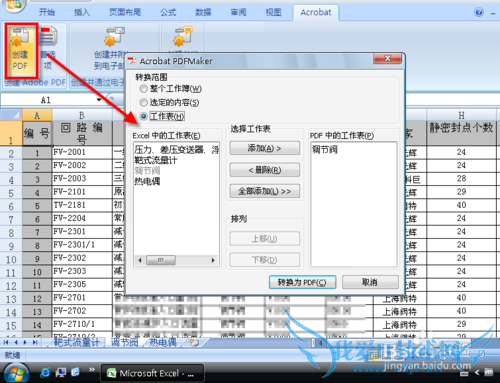Click the Create PDF ribbon button

[x=20, y=51]
